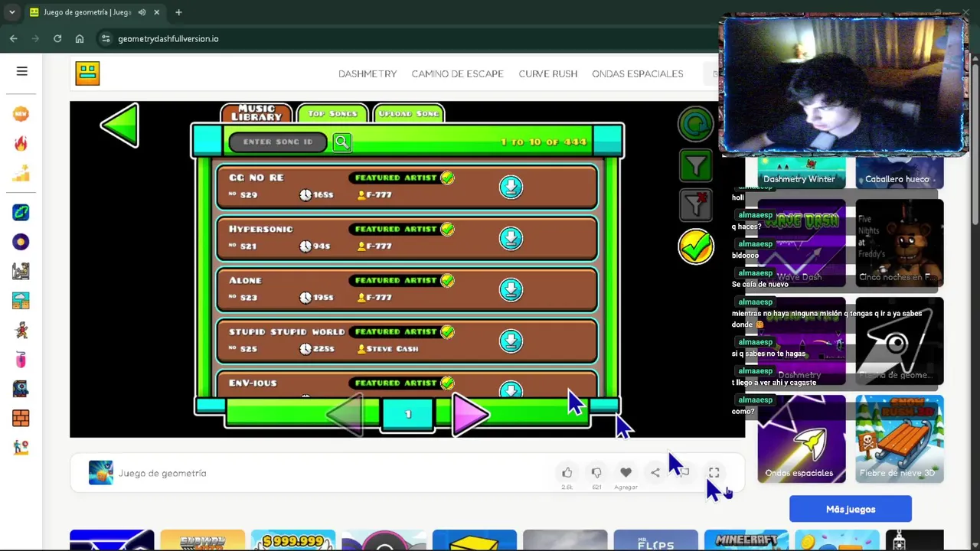Download the Hypersonic song

click(x=511, y=238)
